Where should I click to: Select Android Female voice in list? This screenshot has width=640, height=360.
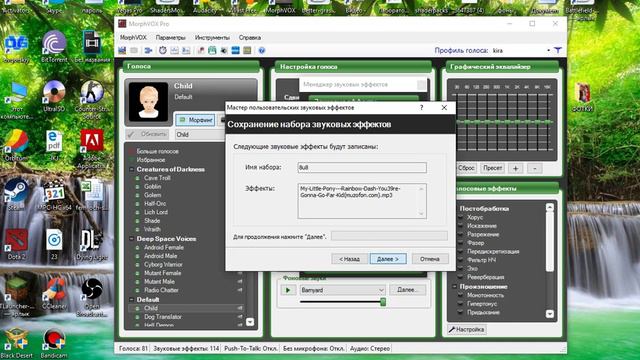click(164, 247)
